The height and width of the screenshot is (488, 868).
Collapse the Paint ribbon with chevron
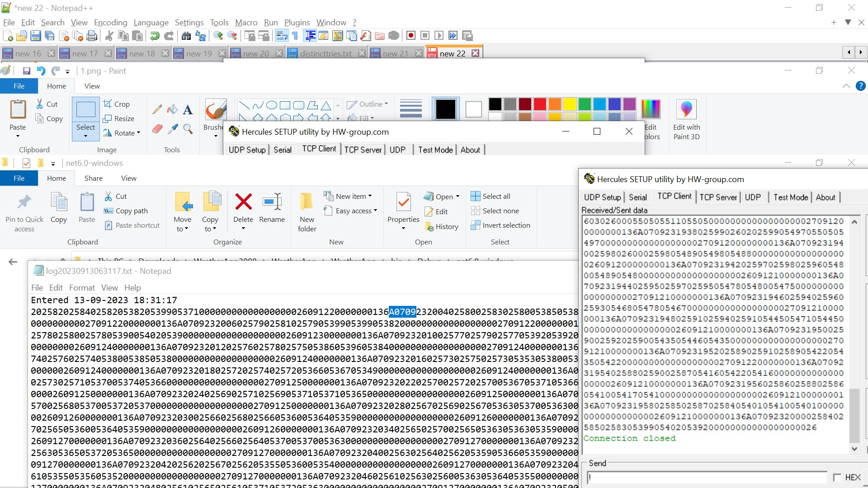pyautogui.click(x=846, y=86)
